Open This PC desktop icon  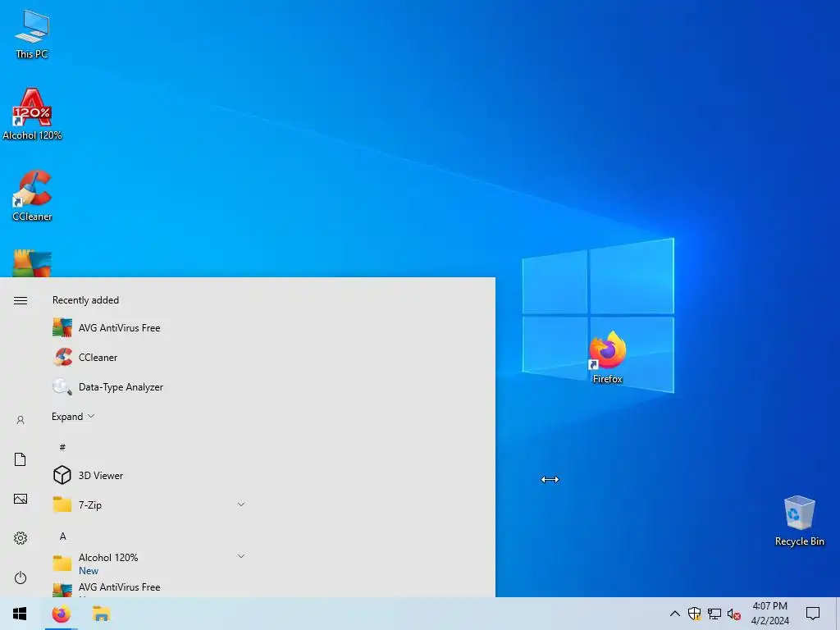pos(32,34)
